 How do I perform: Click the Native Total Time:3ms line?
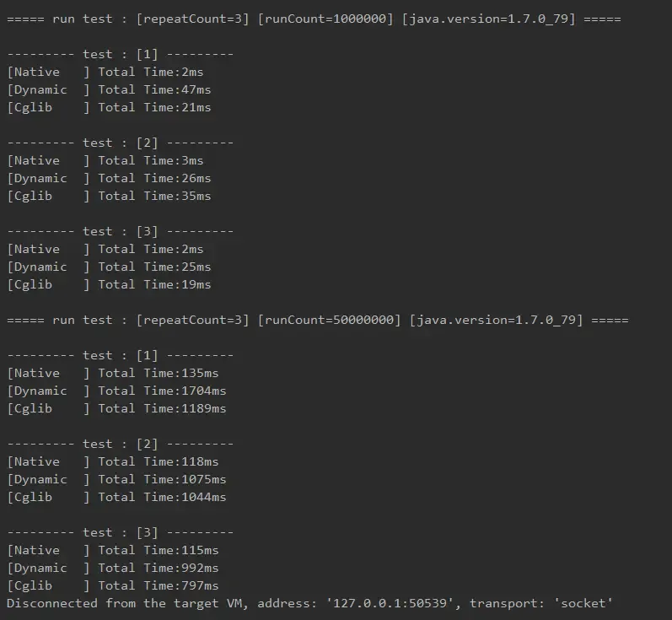[x=105, y=160]
